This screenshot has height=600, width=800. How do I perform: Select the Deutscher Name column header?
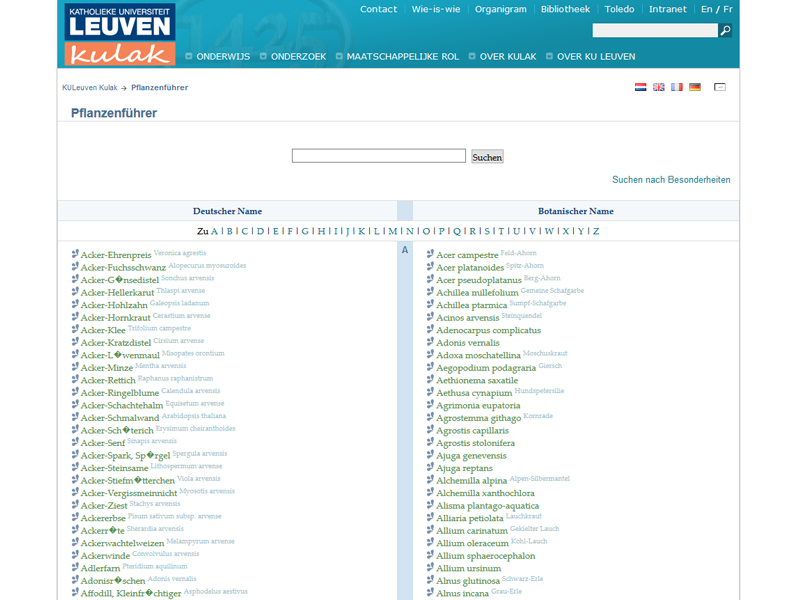pos(227,211)
